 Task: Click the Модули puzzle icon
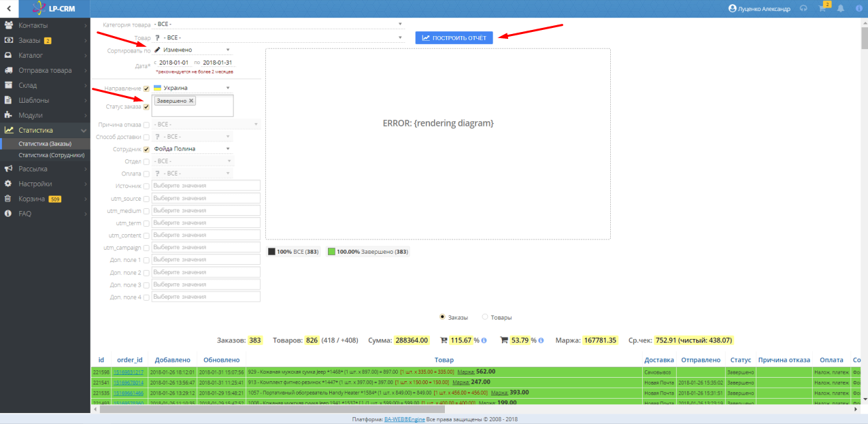pos(9,115)
